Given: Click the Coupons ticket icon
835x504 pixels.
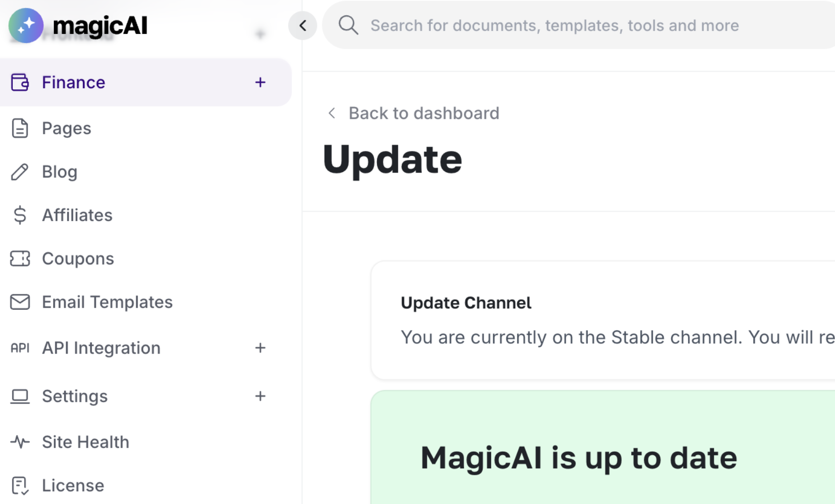Looking at the screenshot, I should pyautogui.click(x=20, y=258).
